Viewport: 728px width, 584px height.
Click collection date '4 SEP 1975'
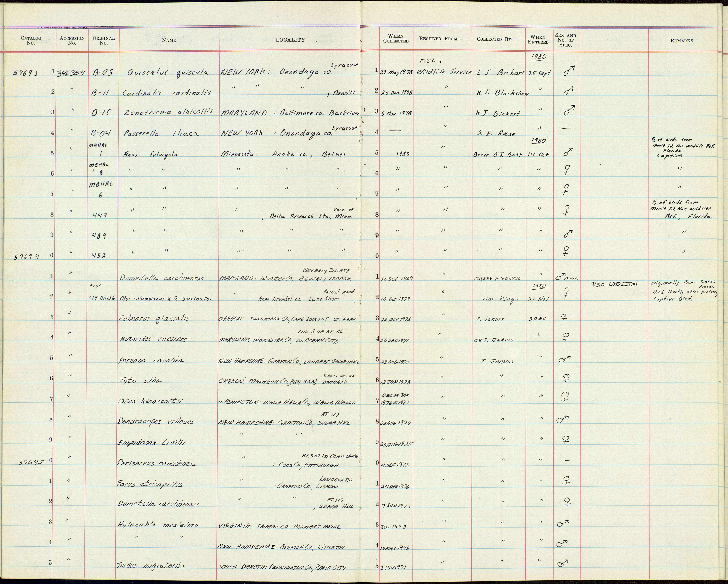click(x=395, y=464)
